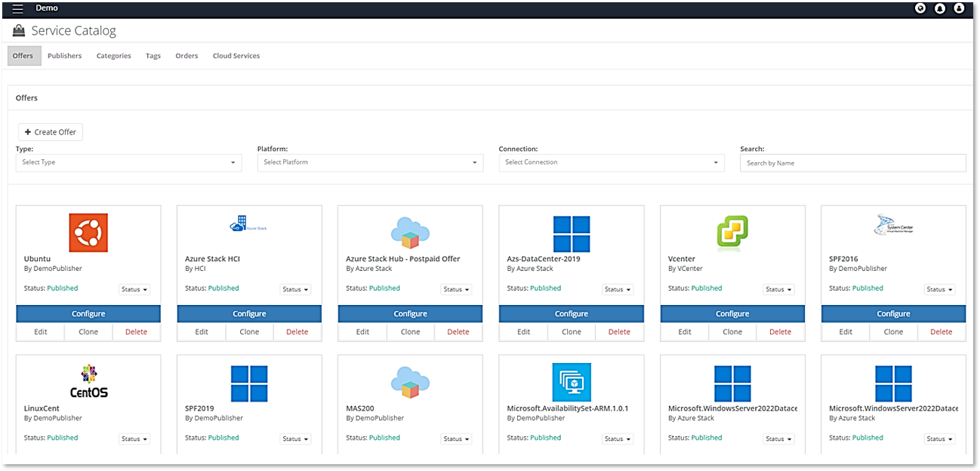Delete the Azure Stack HCI offer
The height and width of the screenshot is (471, 980).
coord(297,332)
